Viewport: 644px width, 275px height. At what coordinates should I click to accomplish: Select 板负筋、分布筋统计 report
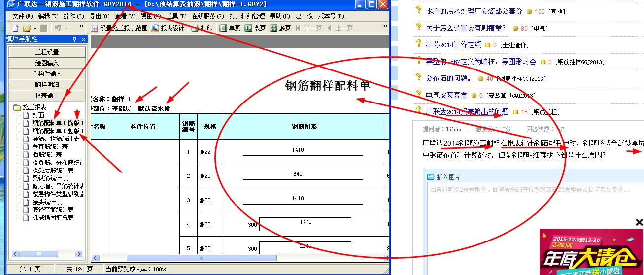pyautogui.click(x=58, y=162)
